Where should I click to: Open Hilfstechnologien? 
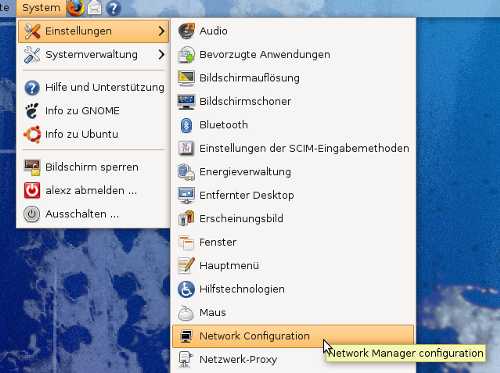[293, 289]
